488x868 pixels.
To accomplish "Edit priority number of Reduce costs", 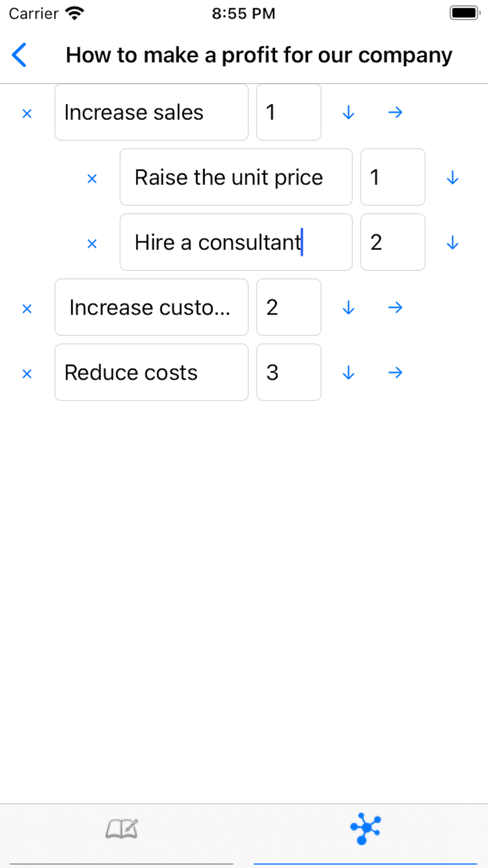I will pos(289,372).
